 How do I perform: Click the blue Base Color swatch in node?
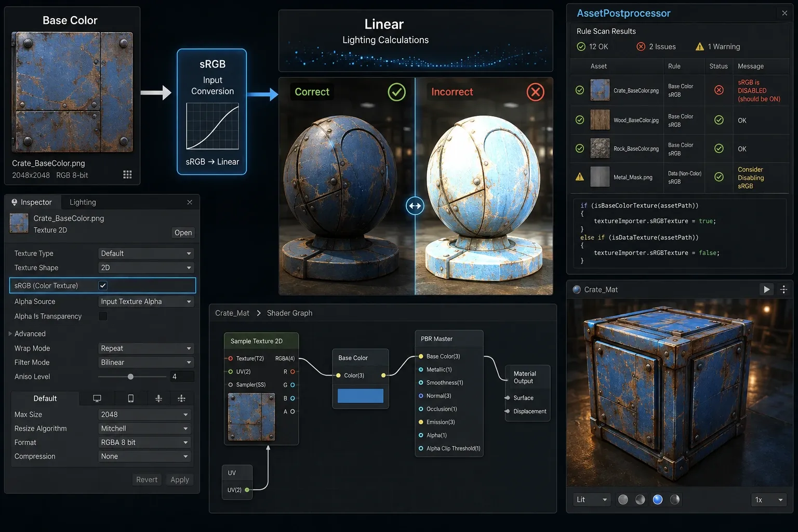click(361, 396)
